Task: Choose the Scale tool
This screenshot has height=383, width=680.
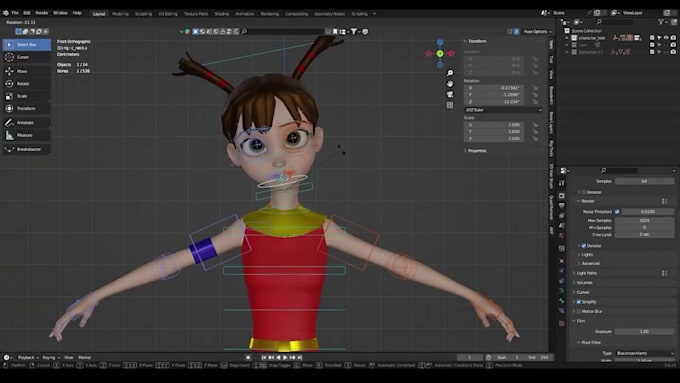Action: 26,96
